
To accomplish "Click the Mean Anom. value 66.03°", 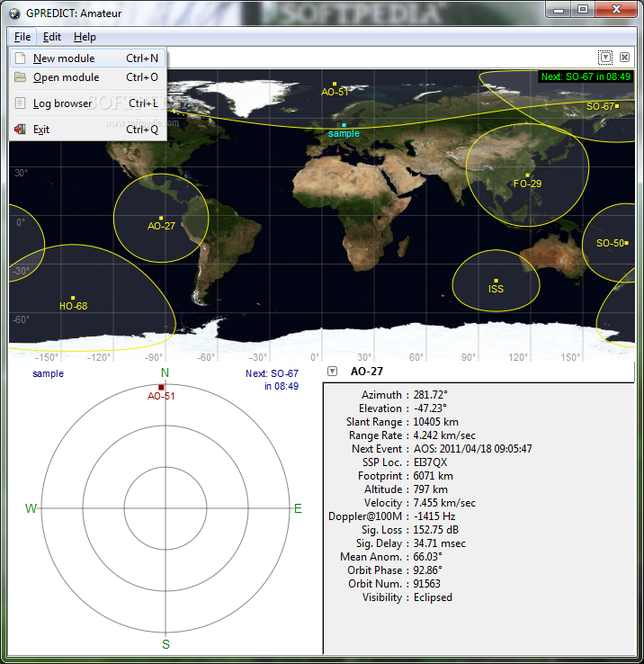I will pyautogui.click(x=427, y=557).
